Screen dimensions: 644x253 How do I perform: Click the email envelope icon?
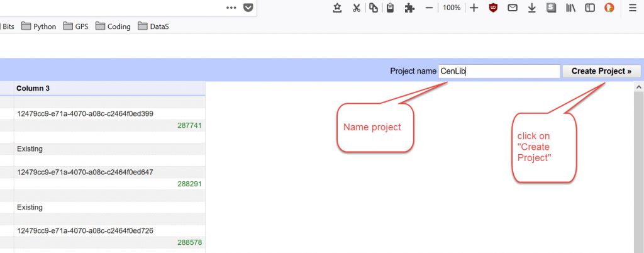pyautogui.click(x=513, y=8)
